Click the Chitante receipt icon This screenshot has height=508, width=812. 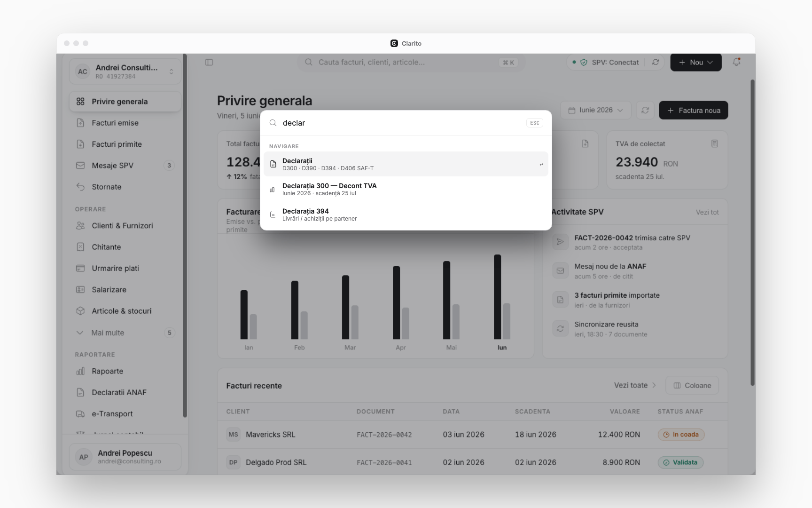point(80,247)
